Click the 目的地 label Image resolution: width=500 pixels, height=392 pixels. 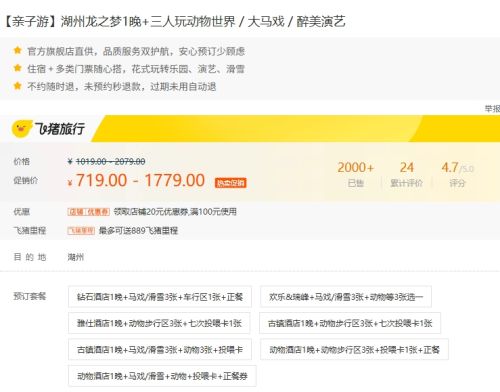(x=30, y=257)
